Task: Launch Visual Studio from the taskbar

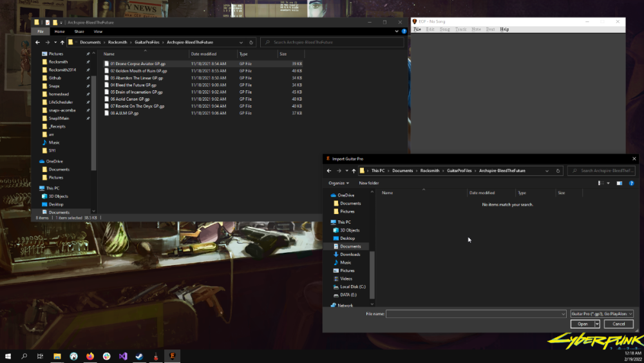Action: pyautogui.click(x=123, y=356)
